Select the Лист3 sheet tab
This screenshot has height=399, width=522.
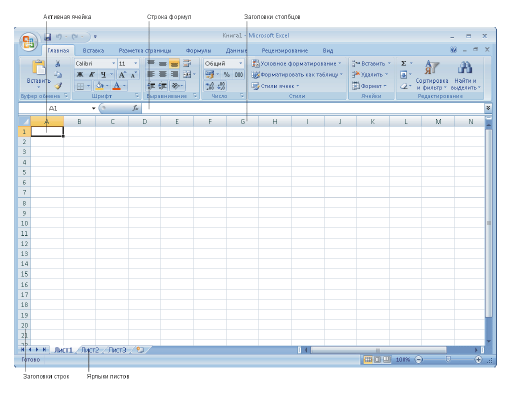(x=117, y=350)
